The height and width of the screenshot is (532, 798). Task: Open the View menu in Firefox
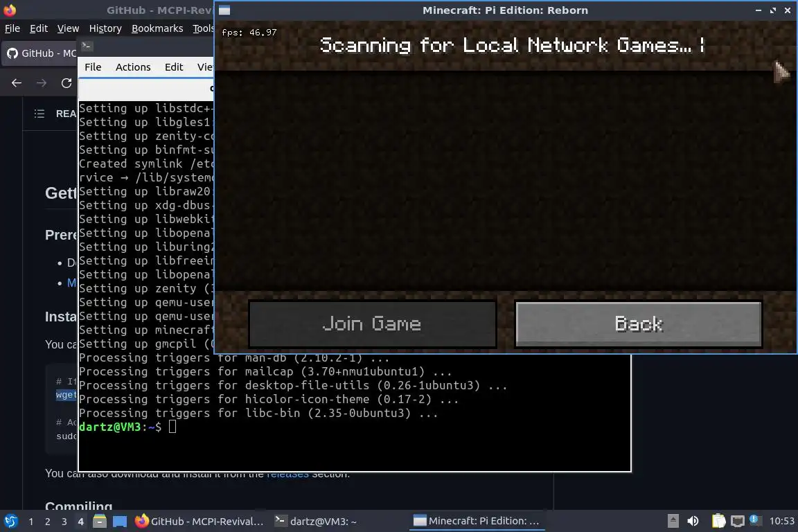[x=68, y=28]
